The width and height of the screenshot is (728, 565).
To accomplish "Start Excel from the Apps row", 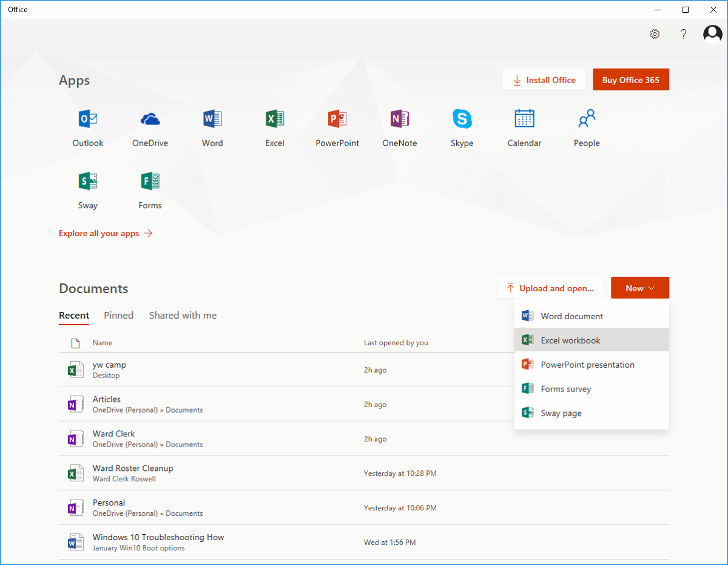I will click(x=275, y=126).
